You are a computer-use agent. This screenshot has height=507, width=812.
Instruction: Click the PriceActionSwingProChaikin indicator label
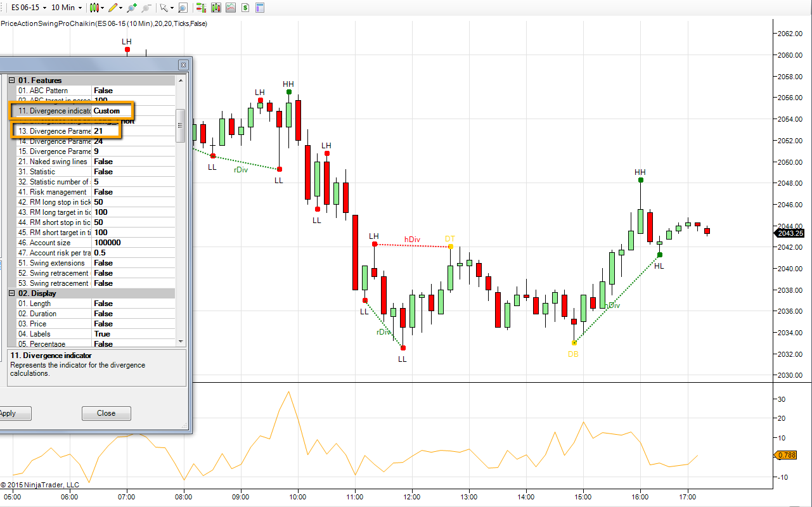click(x=103, y=23)
